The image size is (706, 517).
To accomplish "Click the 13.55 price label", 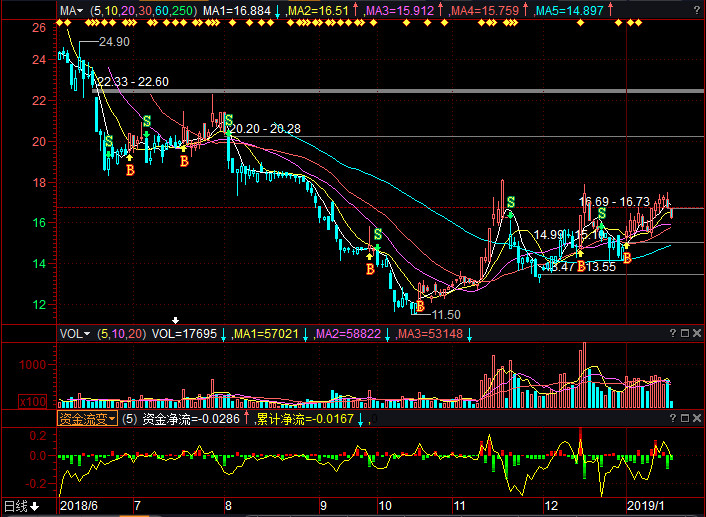I will click(x=601, y=267).
